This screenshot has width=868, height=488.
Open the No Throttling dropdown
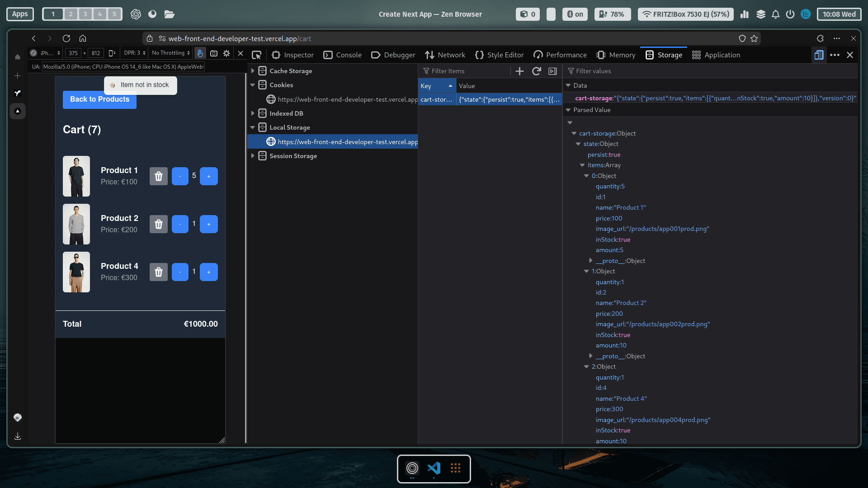[x=170, y=53]
